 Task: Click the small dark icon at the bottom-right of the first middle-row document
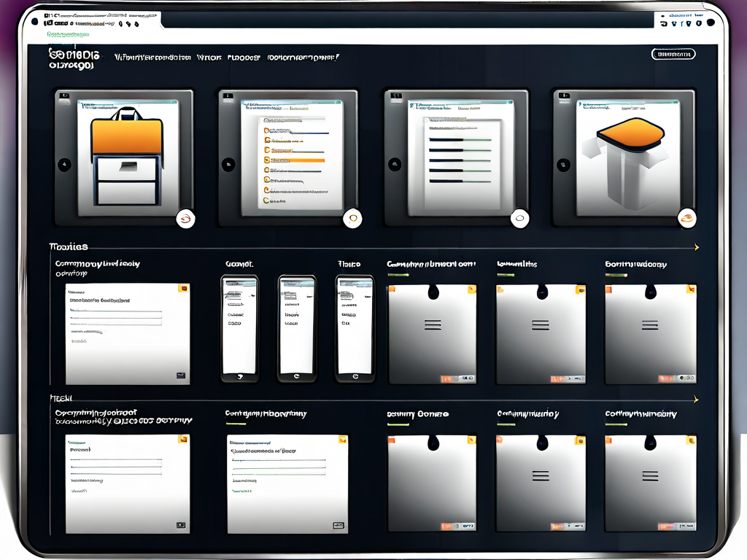click(x=180, y=376)
